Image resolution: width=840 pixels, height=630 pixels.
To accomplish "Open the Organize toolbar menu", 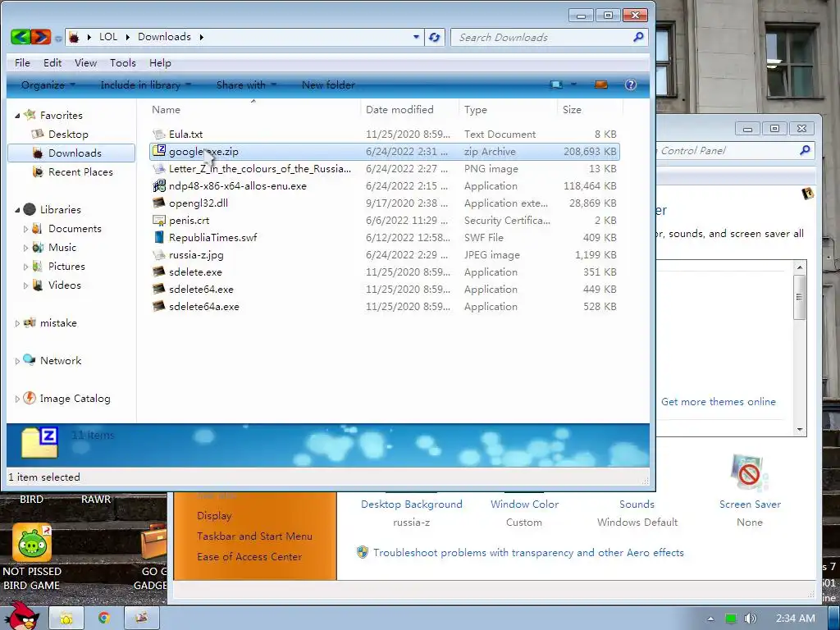I will (48, 84).
